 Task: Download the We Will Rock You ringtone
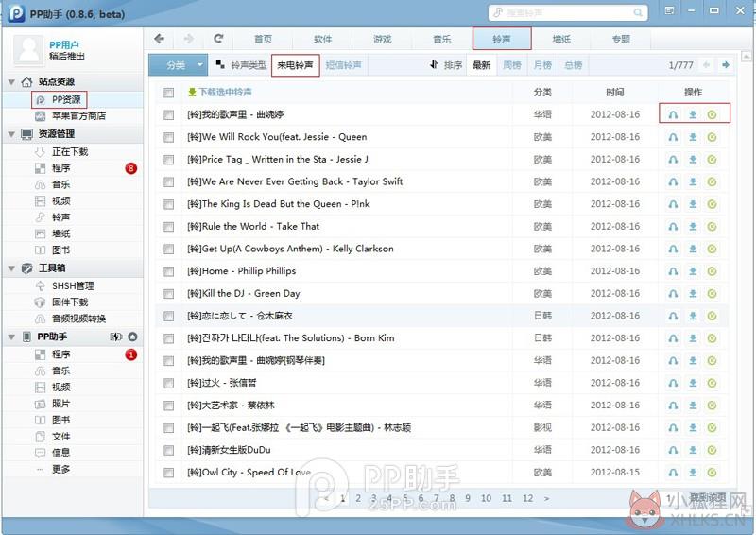(x=693, y=137)
